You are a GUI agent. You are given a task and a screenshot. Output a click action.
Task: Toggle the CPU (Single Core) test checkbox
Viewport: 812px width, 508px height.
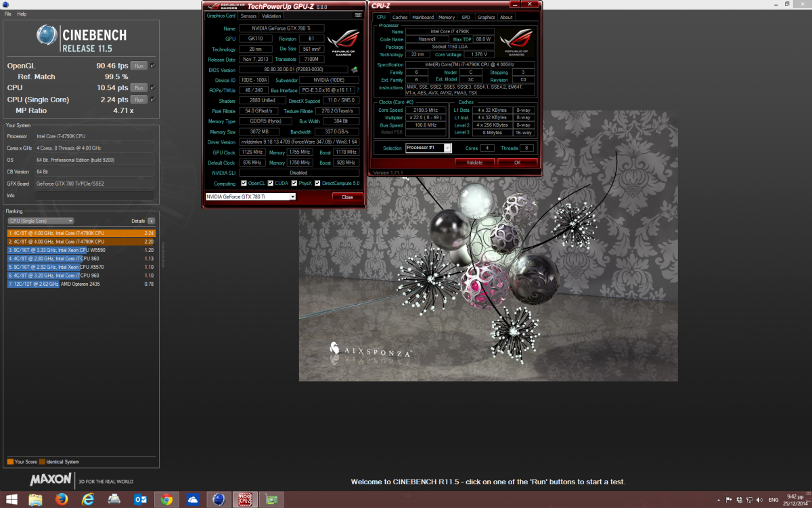pyautogui.click(x=152, y=100)
